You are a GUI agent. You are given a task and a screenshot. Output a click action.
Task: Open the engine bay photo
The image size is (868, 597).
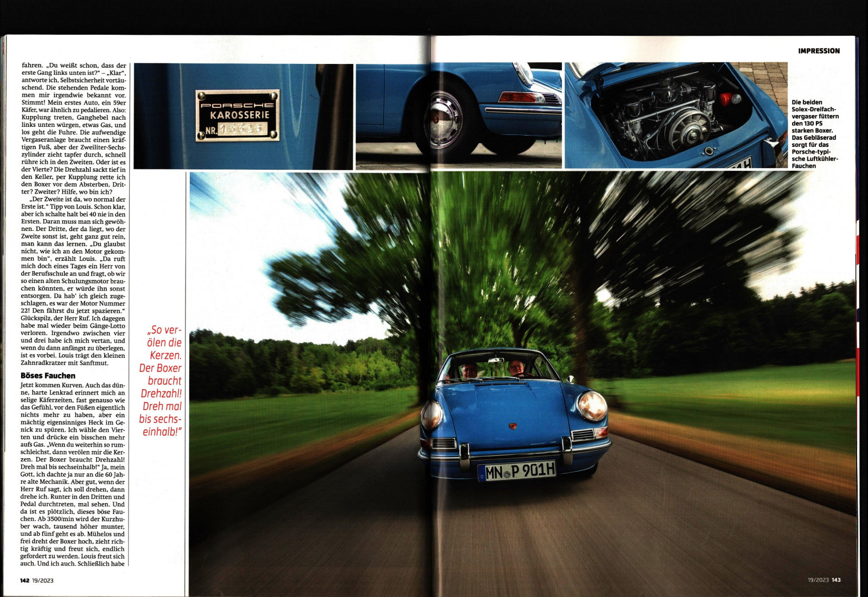675,115
